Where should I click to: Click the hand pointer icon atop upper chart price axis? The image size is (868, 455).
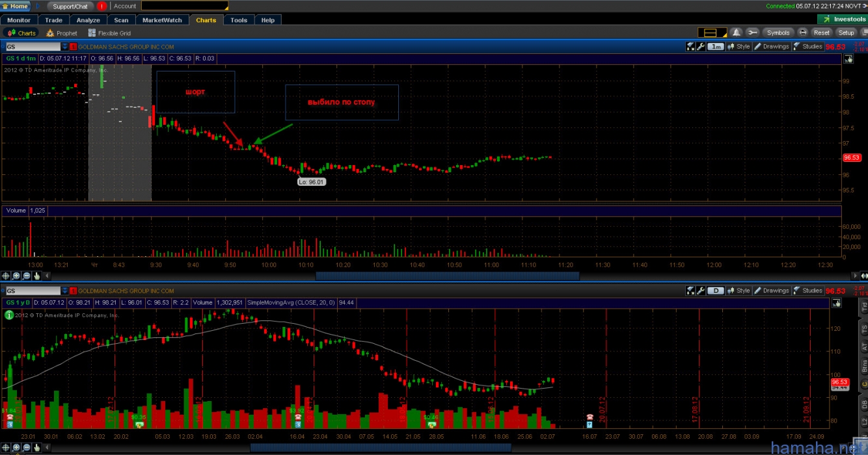(848, 58)
